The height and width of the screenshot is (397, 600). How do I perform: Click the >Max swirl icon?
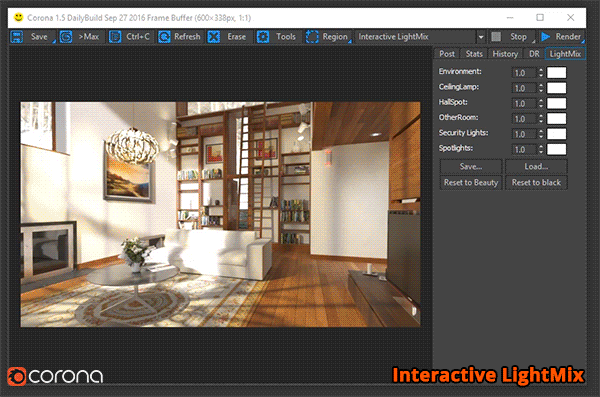(66, 37)
